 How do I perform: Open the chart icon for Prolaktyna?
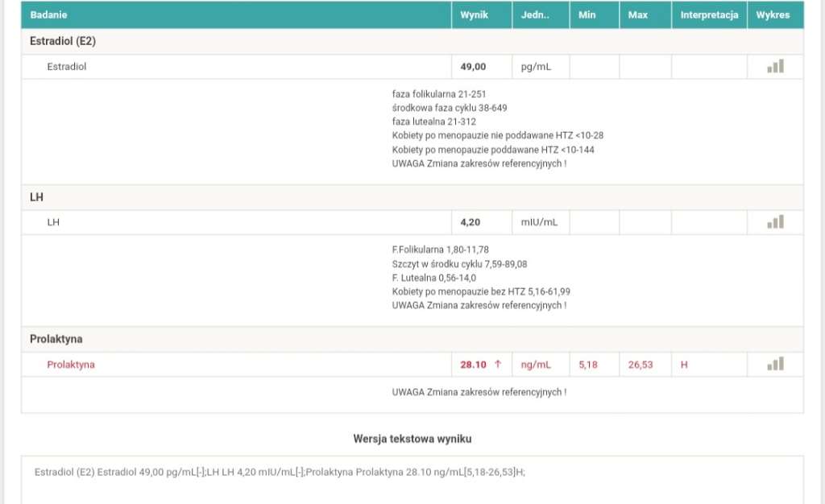tap(775, 365)
